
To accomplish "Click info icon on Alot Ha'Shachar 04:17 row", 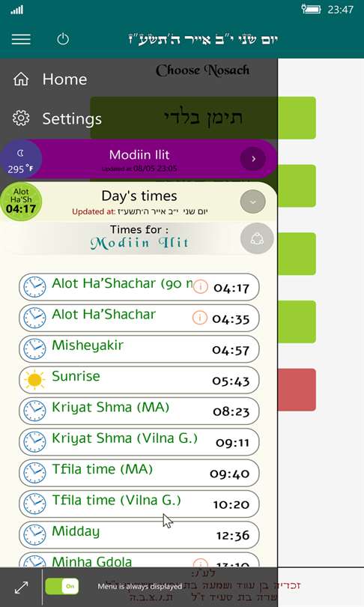I will point(200,287).
